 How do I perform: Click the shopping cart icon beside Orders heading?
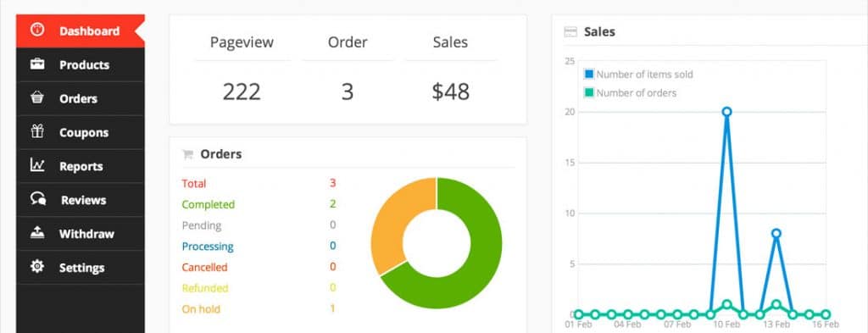pyautogui.click(x=187, y=154)
